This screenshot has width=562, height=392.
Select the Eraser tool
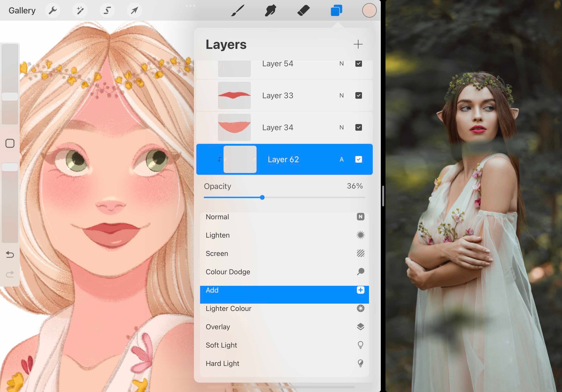[x=303, y=10]
